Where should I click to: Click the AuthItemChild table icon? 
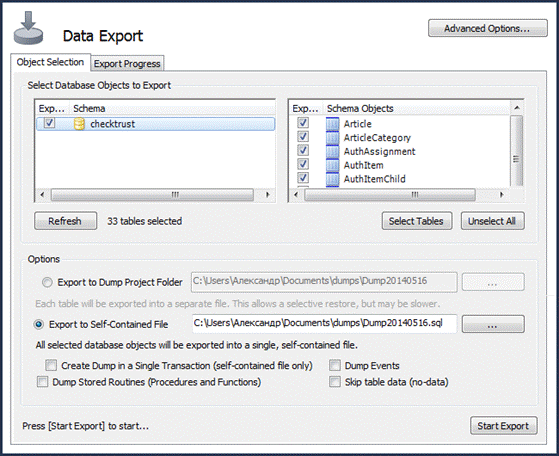pos(332,179)
